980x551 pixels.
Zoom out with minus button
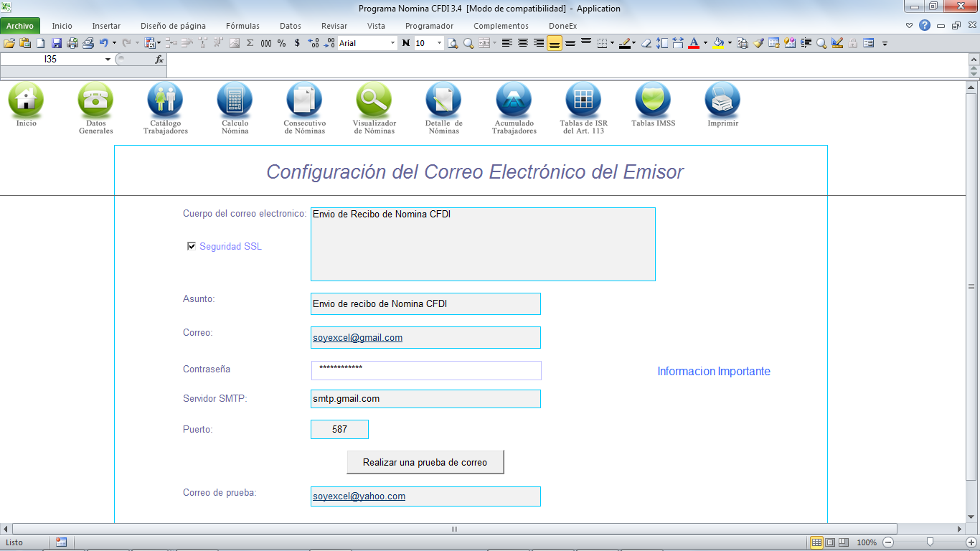click(x=888, y=542)
